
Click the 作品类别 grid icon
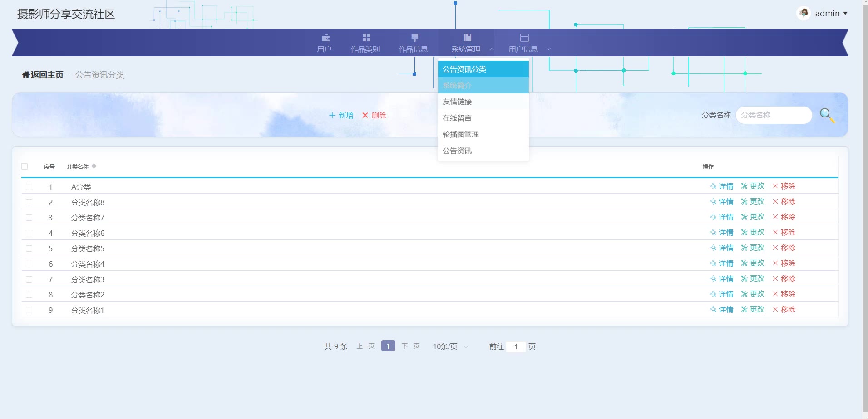(366, 38)
